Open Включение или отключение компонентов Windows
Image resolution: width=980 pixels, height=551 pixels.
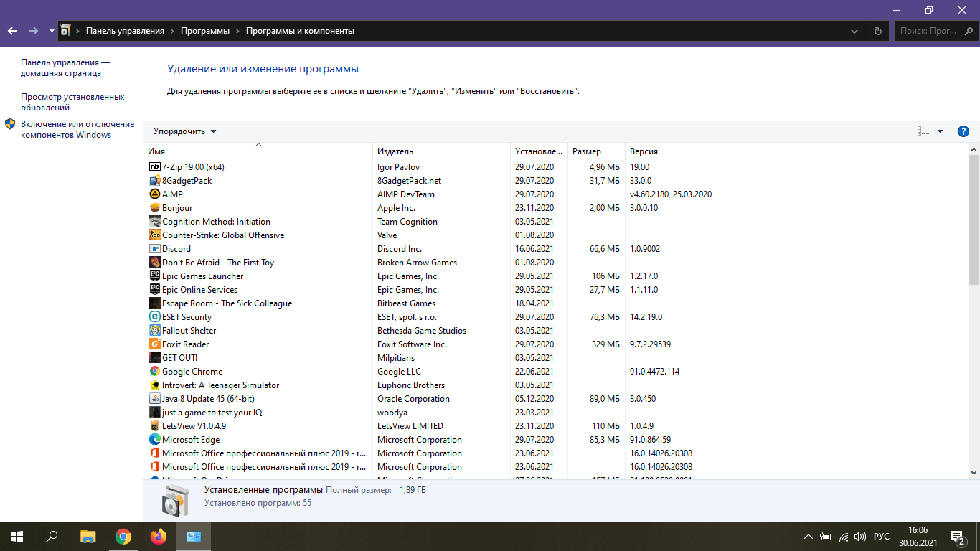pos(77,129)
